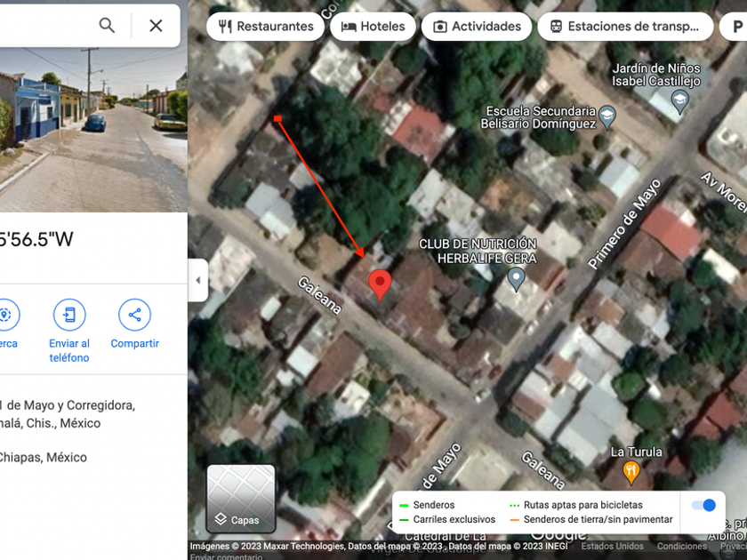Click the Compartir share icon
The height and width of the screenshot is (560, 747).
pos(135,315)
